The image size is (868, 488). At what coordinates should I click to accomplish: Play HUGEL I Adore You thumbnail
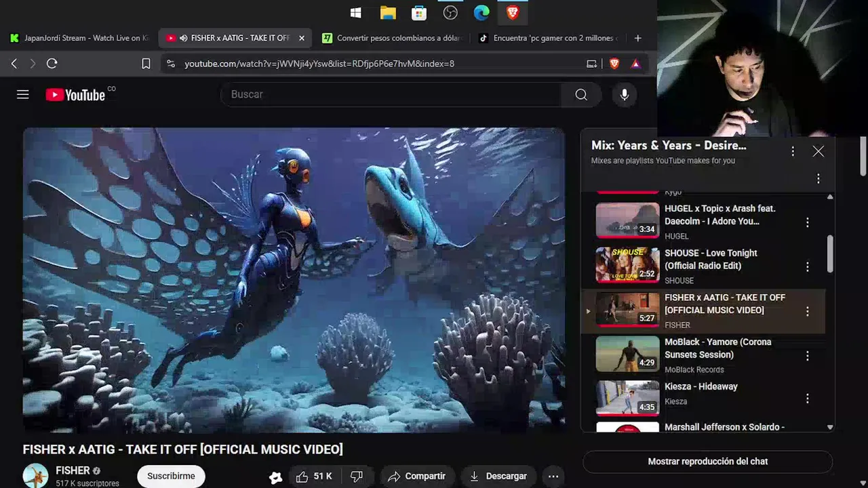pyautogui.click(x=627, y=221)
